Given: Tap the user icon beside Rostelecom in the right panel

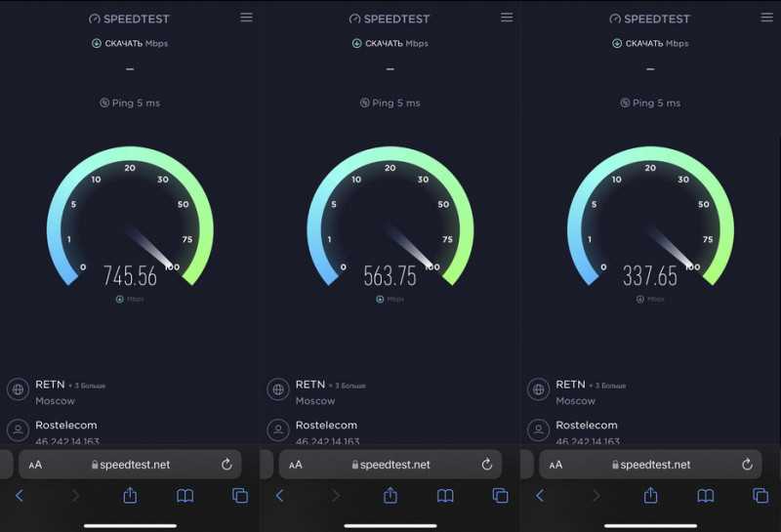Looking at the screenshot, I should point(539,430).
